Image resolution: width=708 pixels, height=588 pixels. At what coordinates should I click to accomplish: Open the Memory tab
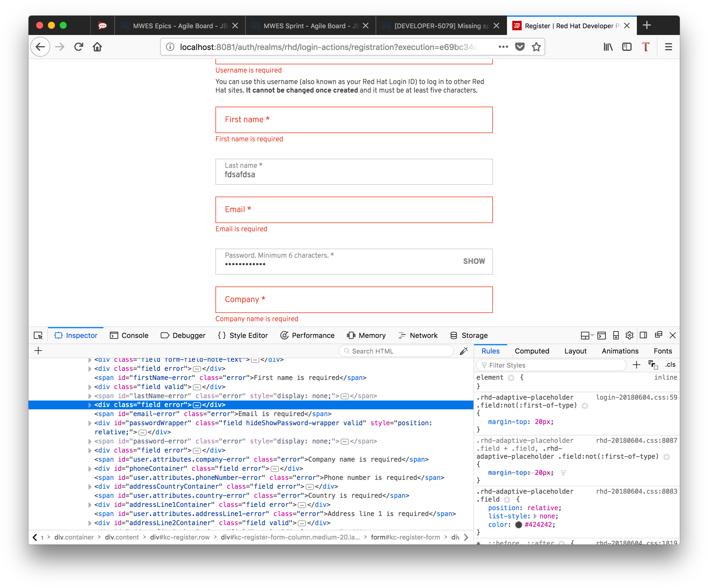click(x=366, y=336)
